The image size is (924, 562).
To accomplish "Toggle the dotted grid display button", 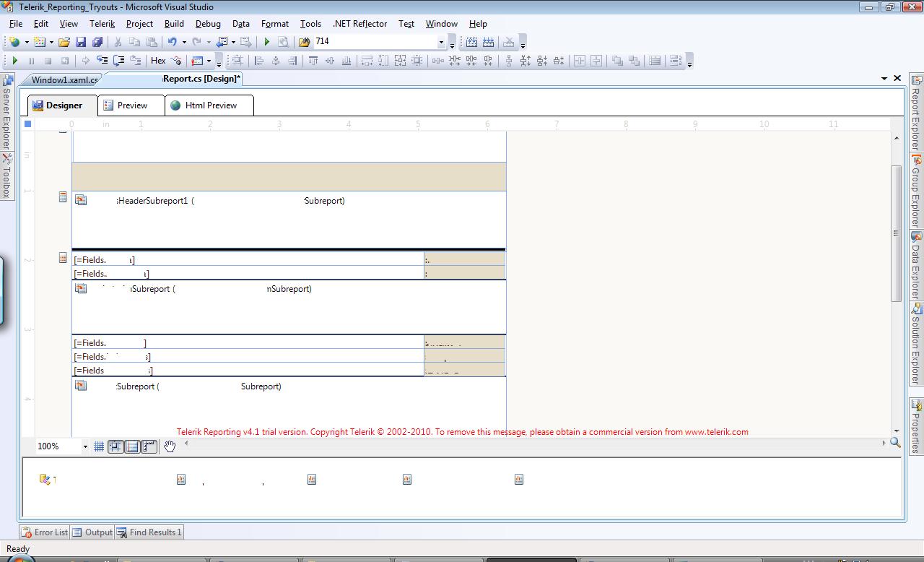I will click(99, 446).
